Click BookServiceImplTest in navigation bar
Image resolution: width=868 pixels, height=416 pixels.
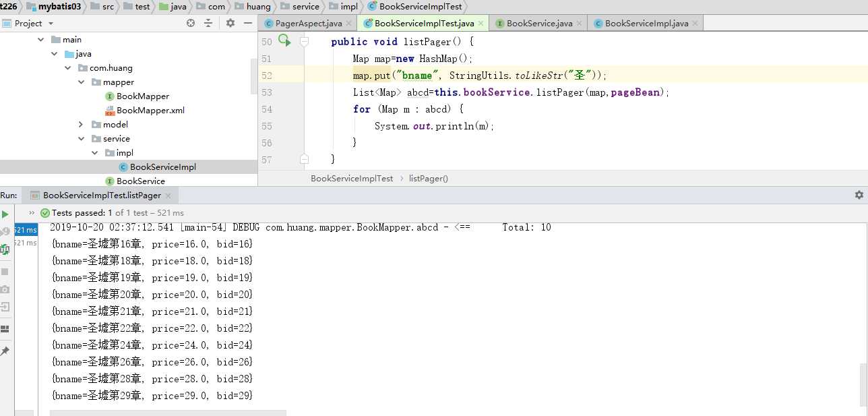point(415,7)
